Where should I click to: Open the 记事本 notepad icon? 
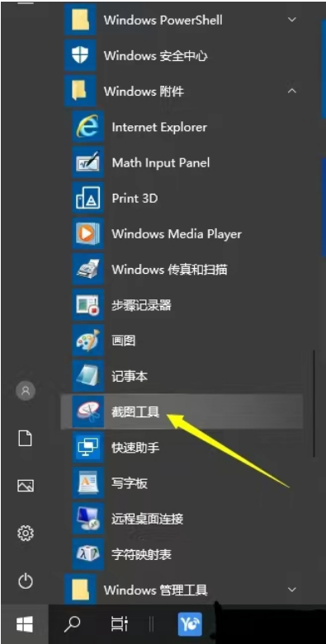[x=88, y=376]
